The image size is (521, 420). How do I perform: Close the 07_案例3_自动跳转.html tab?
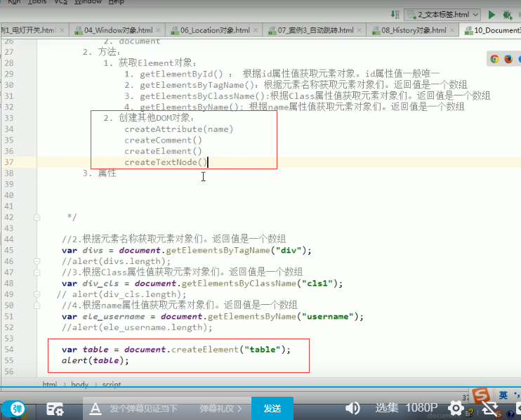360,30
